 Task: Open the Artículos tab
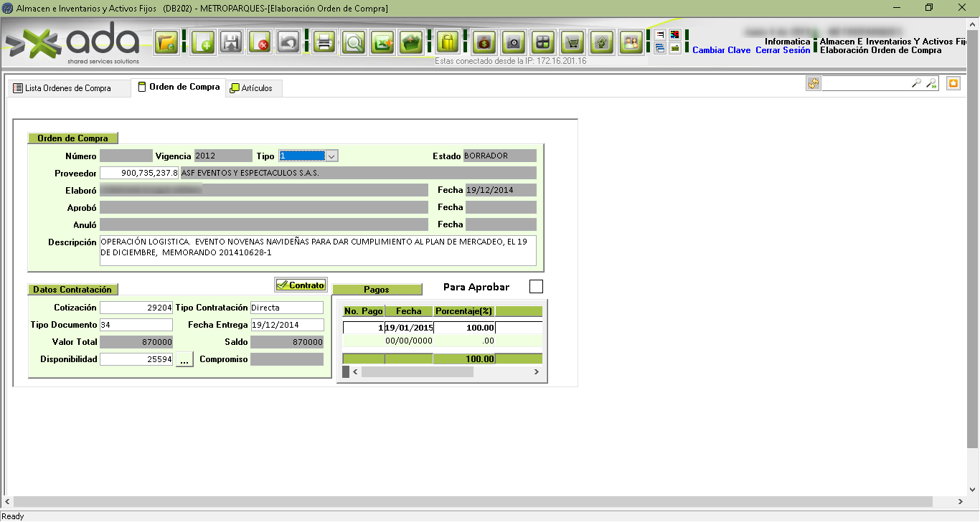(255, 88)
